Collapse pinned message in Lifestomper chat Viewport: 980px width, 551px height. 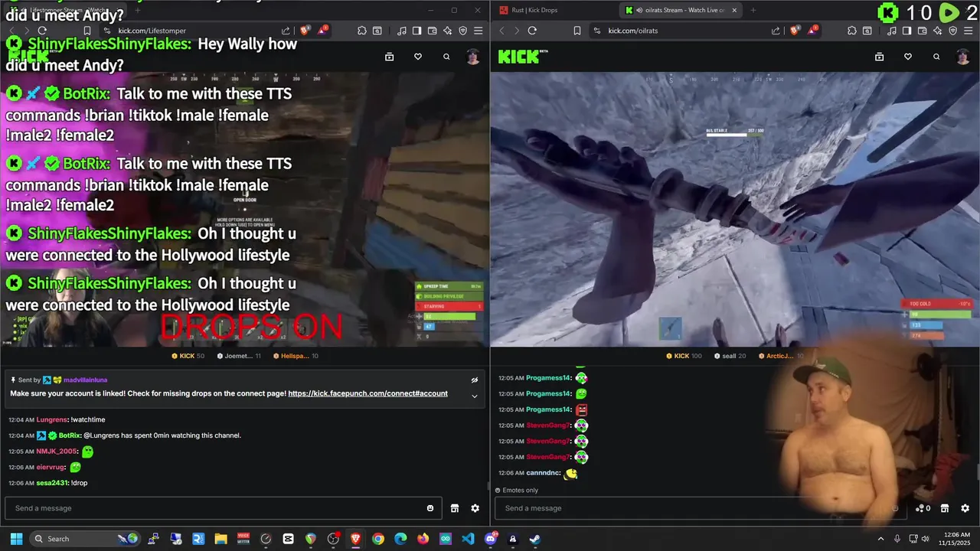[x=475, y=396]
